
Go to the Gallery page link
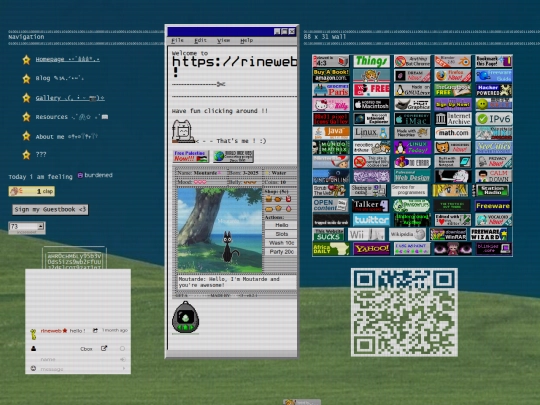pos(70,98)
